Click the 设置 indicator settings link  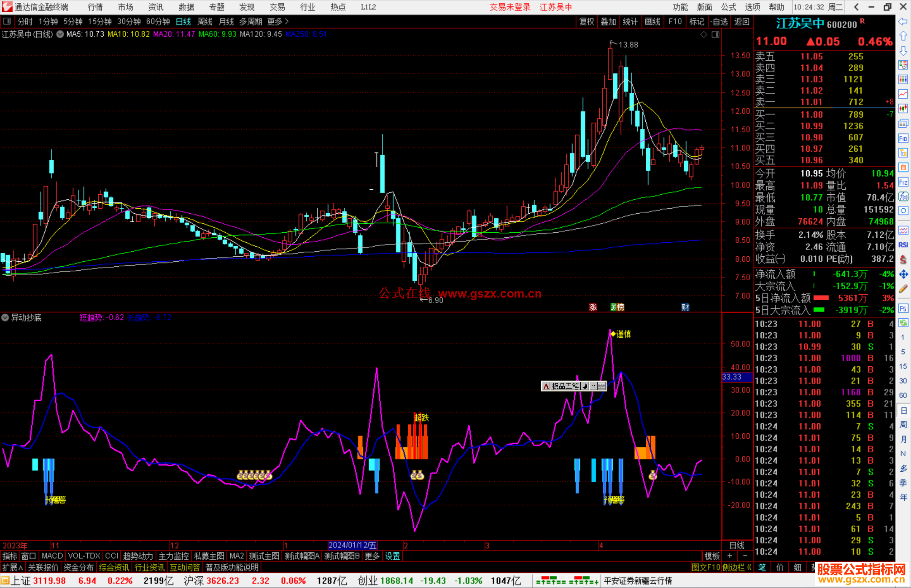(x=392, y=556)
